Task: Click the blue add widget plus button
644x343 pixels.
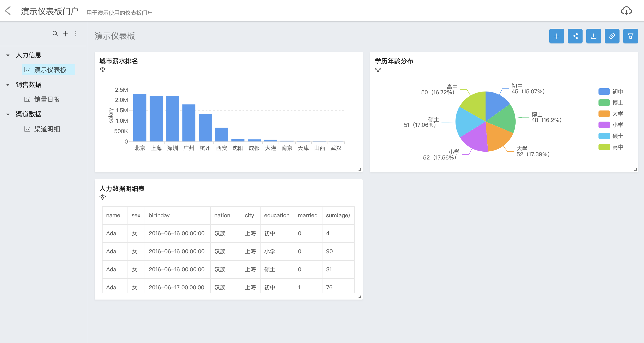Action: pyautogui.click(x=556, y=36)
